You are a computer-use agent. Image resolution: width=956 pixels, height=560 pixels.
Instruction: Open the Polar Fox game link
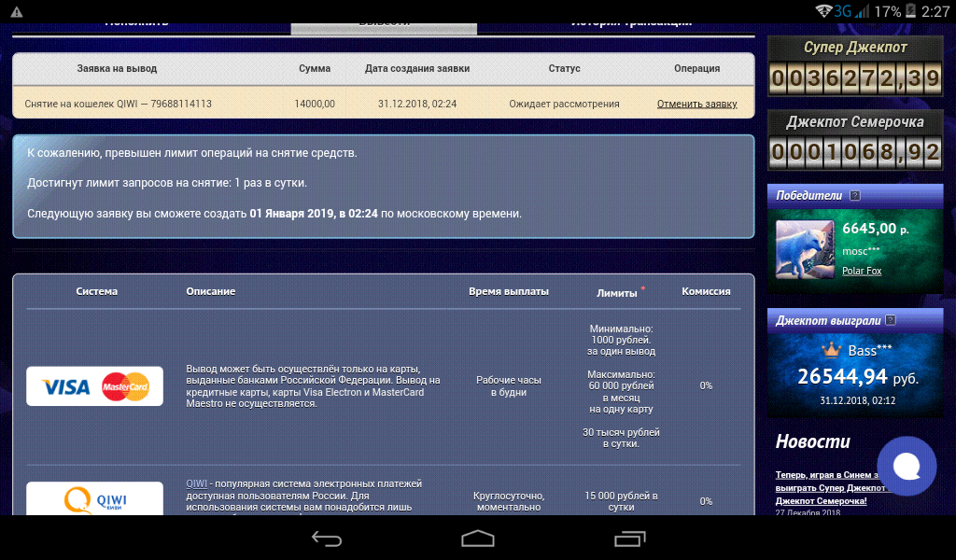click(x=862, y=271)
